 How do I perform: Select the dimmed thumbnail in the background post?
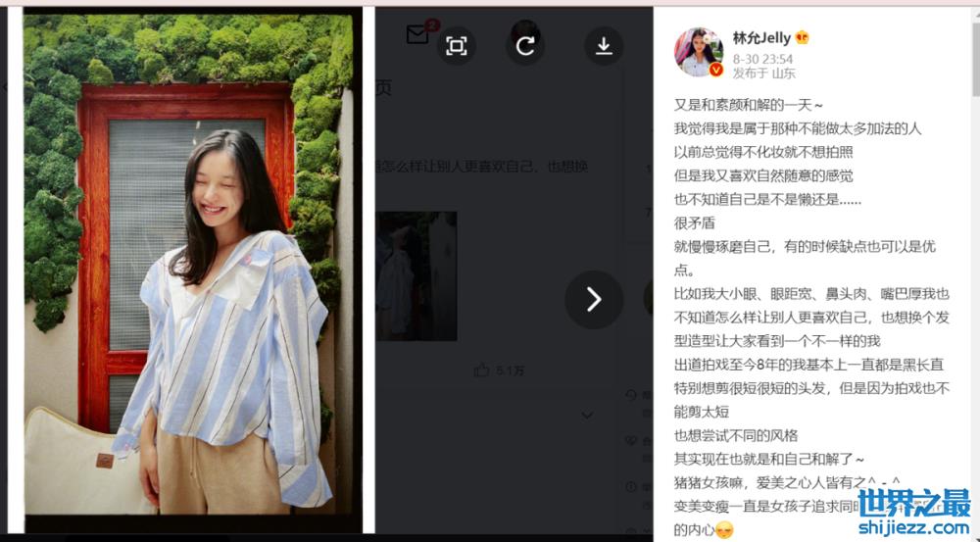click(x=416, y=276)
